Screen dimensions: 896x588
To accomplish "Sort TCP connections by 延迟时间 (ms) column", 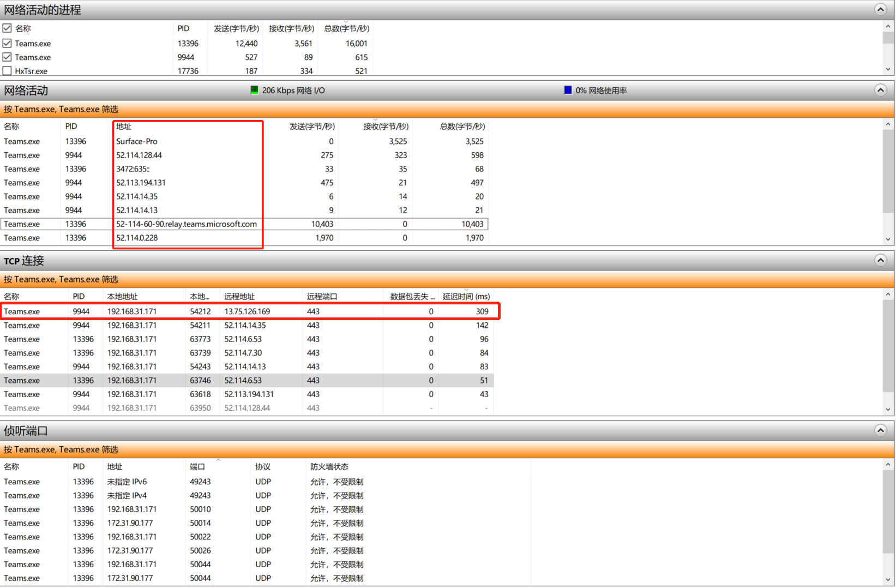I will click(466, 296).
